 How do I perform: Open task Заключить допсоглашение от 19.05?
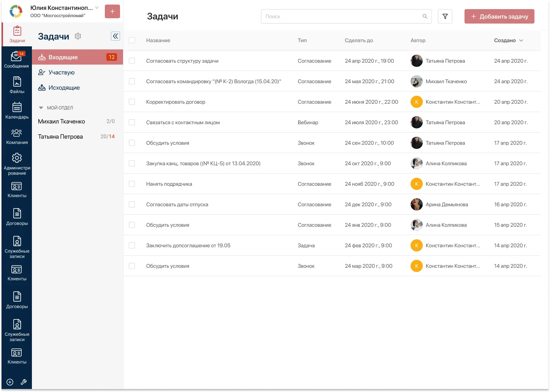[x=188, y=245]
